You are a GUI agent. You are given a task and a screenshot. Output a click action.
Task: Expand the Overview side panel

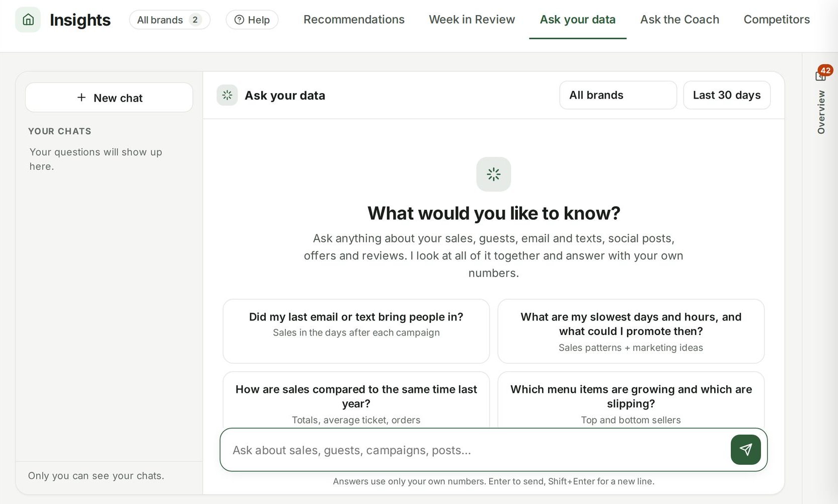pyautogui.click(x=821, y=112)
